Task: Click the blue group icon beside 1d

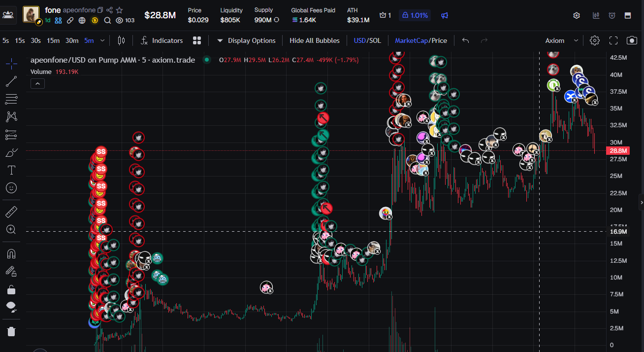Action: pos(58,20)
